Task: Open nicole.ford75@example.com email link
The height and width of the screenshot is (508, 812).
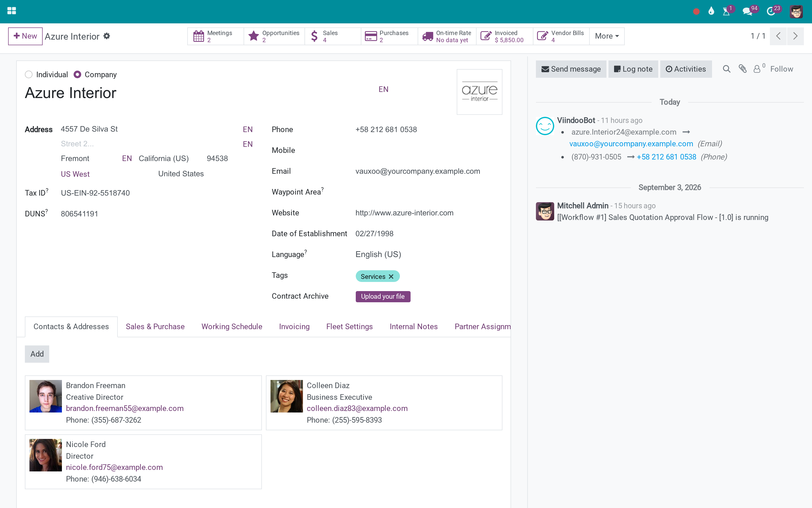Action: coord(114,467)
